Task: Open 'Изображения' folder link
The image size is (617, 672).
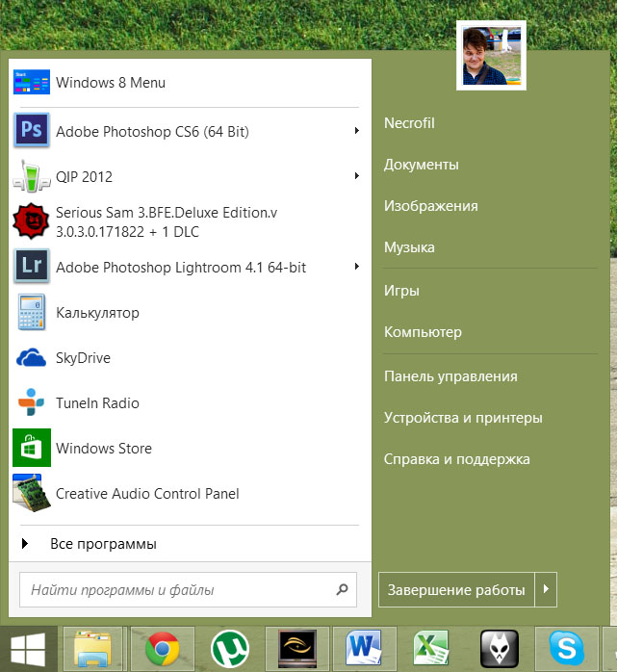Action: [x=430, y=206]
